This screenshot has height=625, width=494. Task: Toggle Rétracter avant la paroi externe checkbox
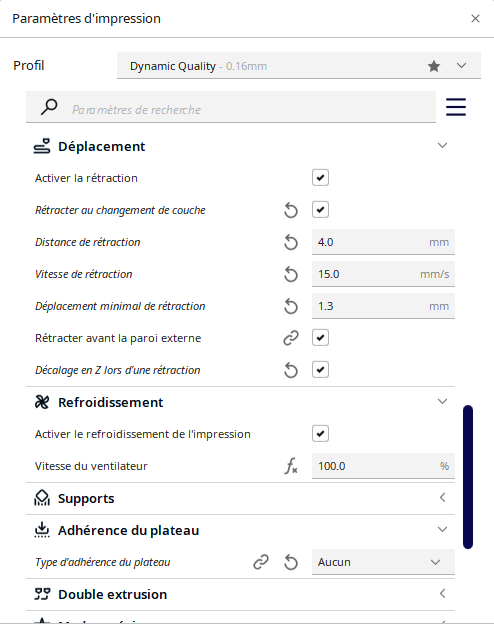pyautogui.click(x=320, y=338)
